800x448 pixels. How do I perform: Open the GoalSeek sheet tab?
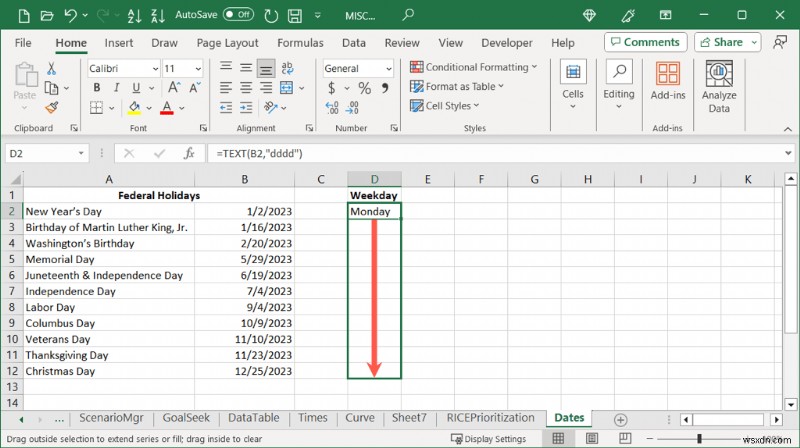[186, 418]
